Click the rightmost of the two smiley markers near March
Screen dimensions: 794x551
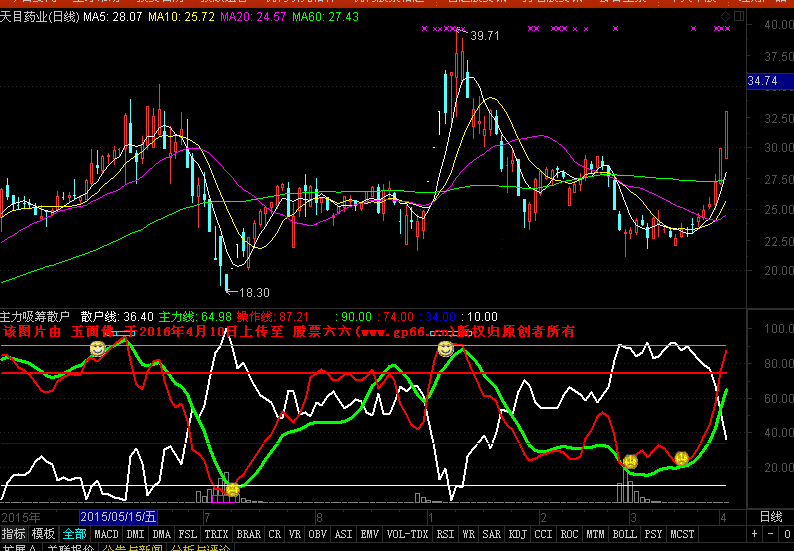click(x=681, y=458)
